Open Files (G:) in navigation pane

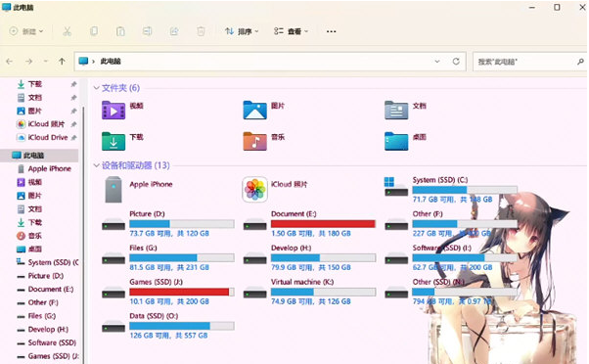point(42,316)
